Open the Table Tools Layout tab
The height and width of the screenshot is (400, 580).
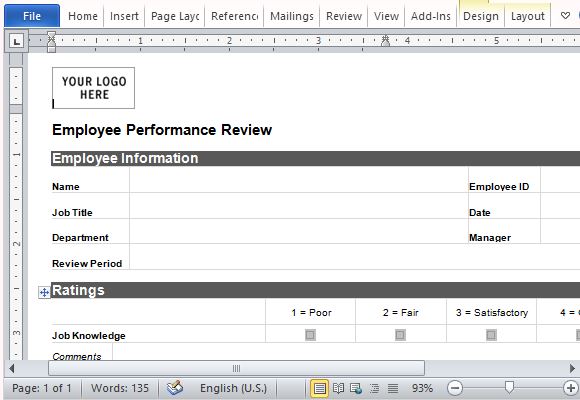coord(528,16)
